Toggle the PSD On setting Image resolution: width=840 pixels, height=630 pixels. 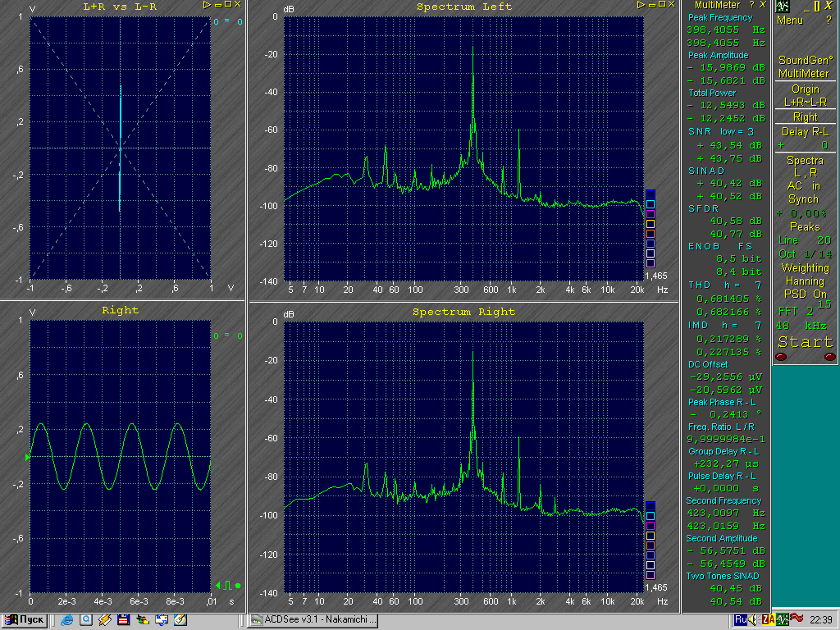pos(807,294)
